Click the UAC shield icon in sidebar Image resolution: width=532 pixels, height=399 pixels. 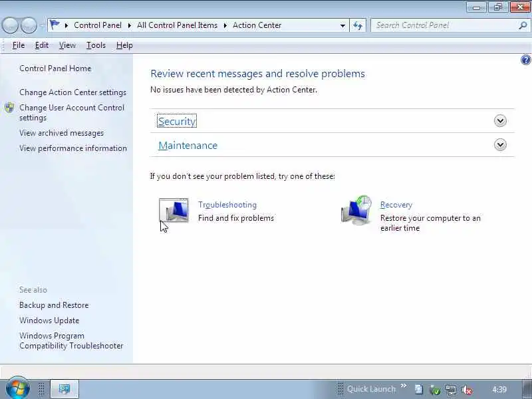(9, 108)
